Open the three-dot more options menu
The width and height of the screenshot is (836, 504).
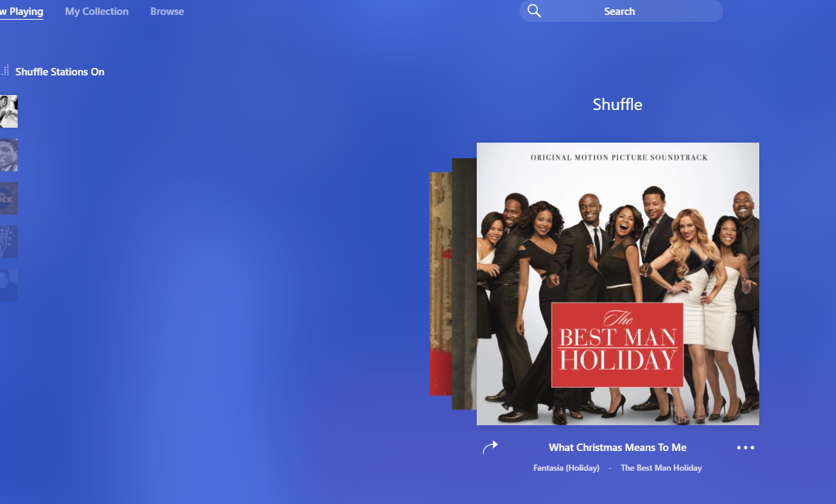tap(745, 448)
